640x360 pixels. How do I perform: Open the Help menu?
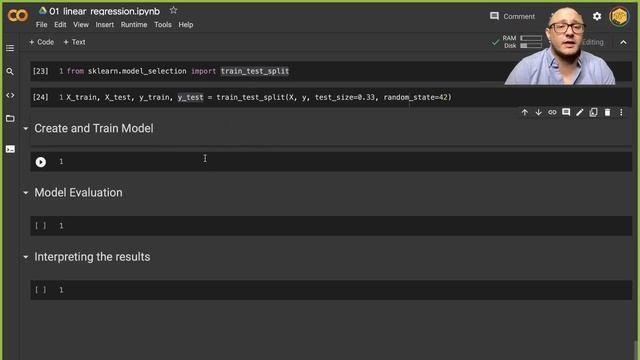[186, 25]
